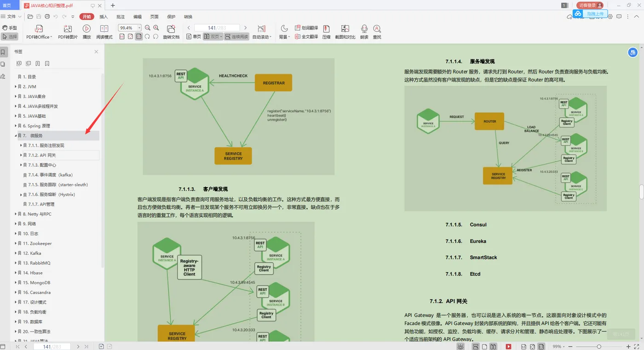Click the 访客登录 guest login button

590,6
